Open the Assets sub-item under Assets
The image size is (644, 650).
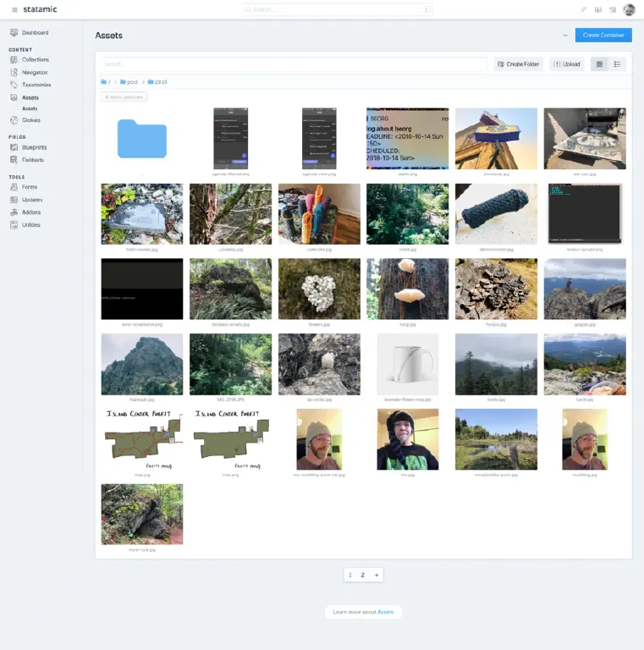point(30,108)
